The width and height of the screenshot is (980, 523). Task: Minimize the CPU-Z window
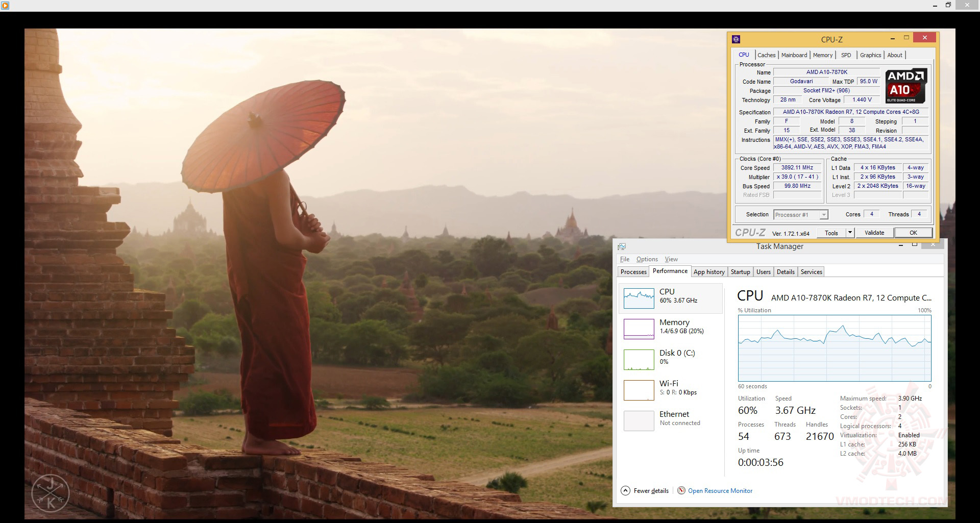coord(892,38)
